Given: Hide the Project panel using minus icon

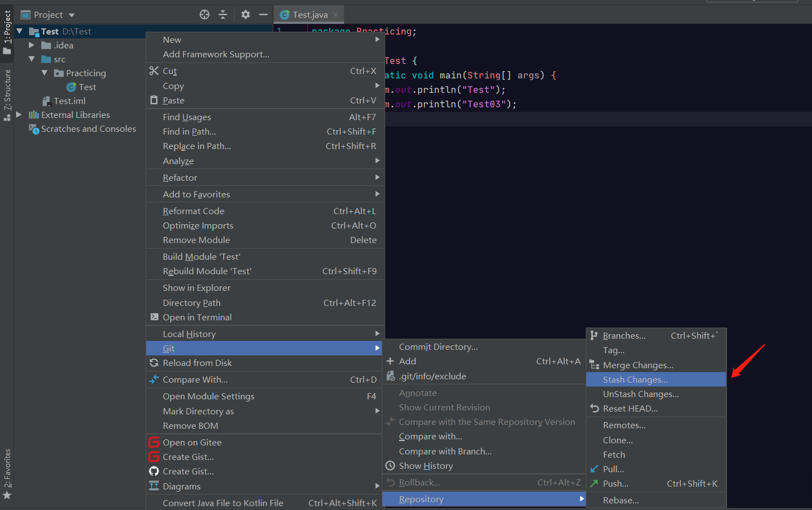Looking at the screenshot, I should [263, 15].
